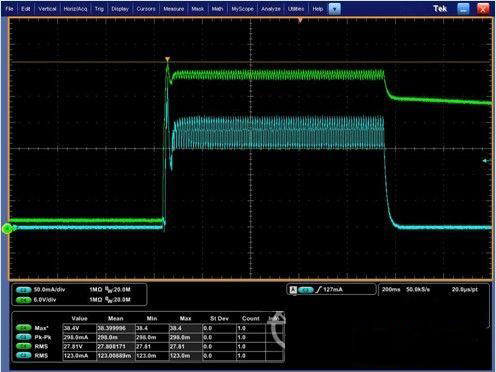Click the C4 bandwidth limit 20.0M readout
The height and width of the screenshot is (372, 496).
[x=118, y=300]
